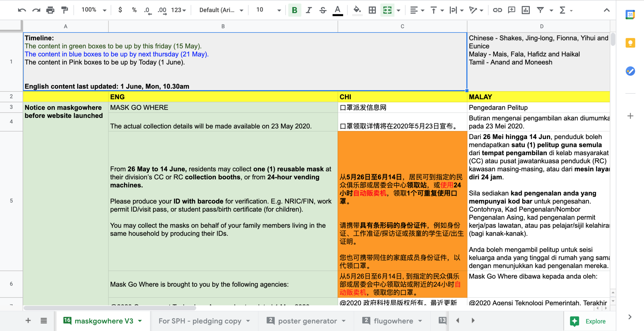Open font family dropdown
Viewport: 644px width, 331px height.
[221, 10]
